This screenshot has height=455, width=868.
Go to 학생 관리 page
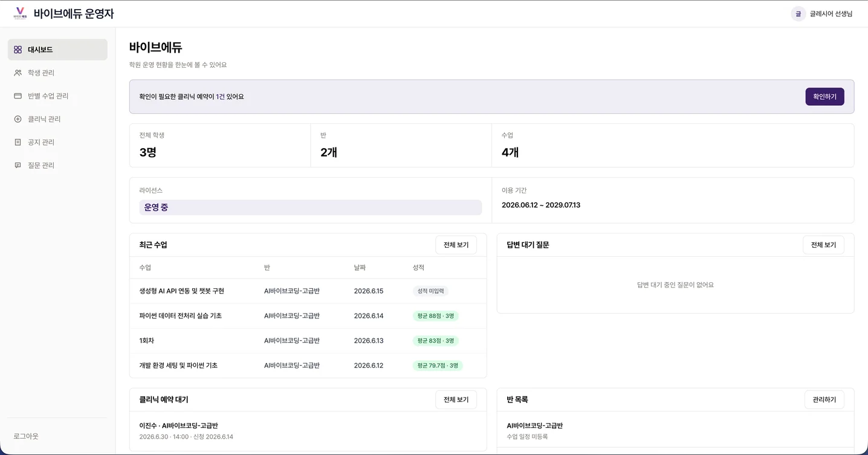57,73
